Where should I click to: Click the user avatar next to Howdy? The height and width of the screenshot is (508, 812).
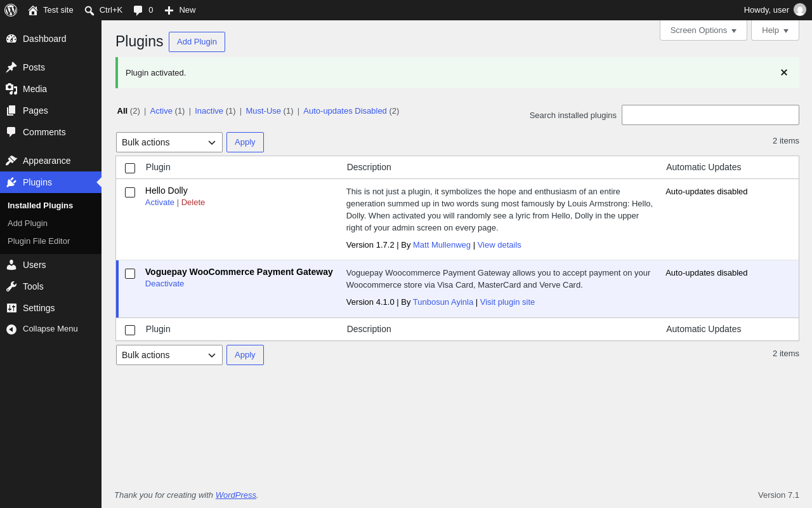(800, 10)
